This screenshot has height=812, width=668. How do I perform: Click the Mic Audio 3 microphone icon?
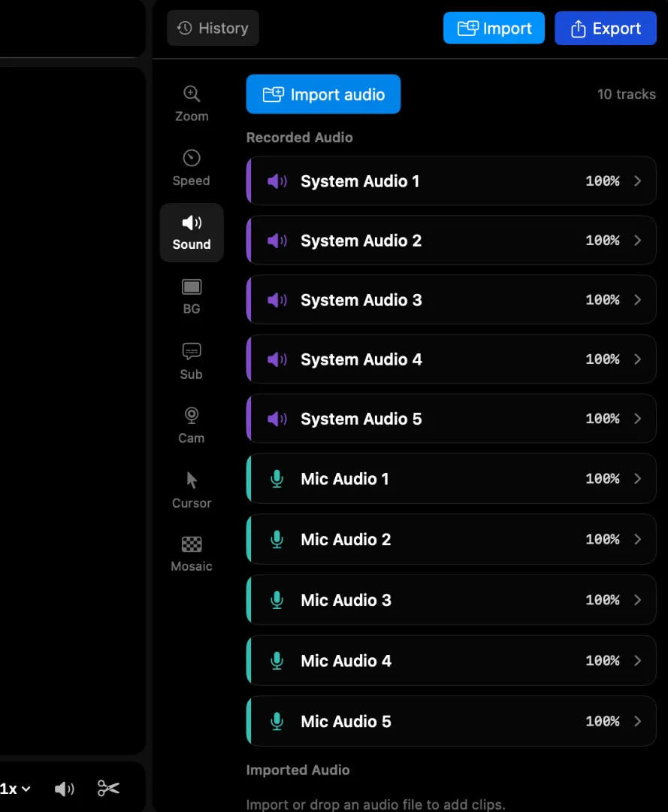(x=277, y=600)
